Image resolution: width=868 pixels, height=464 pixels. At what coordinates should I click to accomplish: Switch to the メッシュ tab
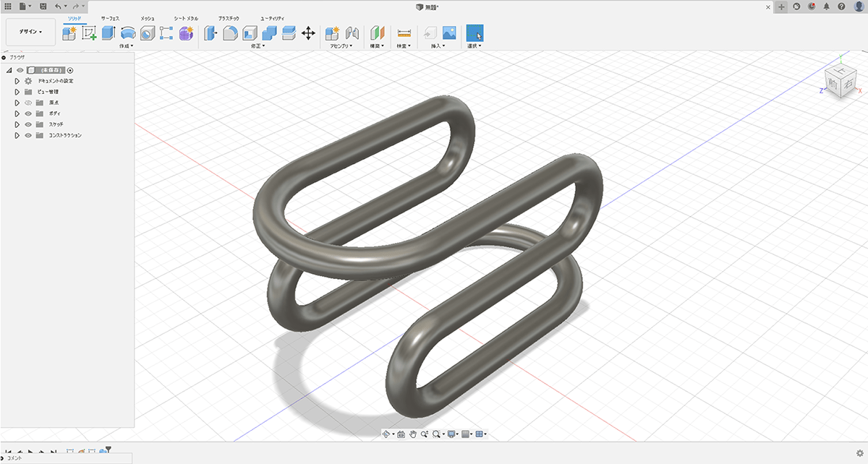pyautogui.click(x=148, y=17)
